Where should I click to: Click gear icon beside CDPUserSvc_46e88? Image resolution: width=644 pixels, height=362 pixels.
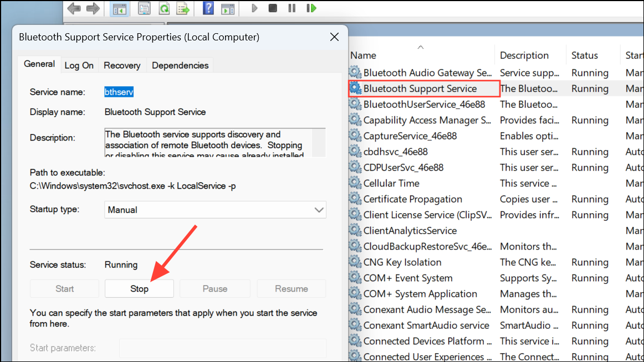[355, 167]
